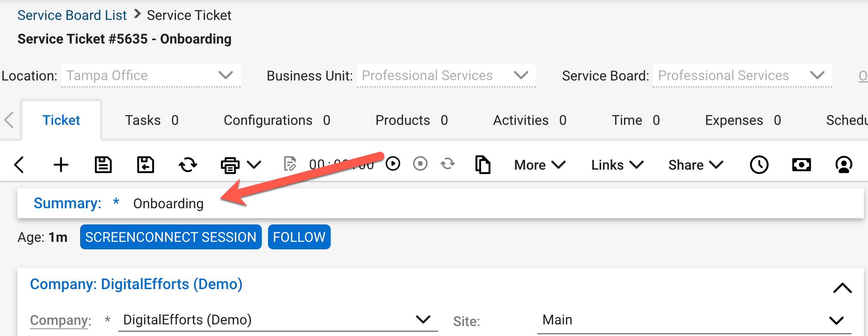
Task: Start the timer with the play icon
Action: (393, 164)
